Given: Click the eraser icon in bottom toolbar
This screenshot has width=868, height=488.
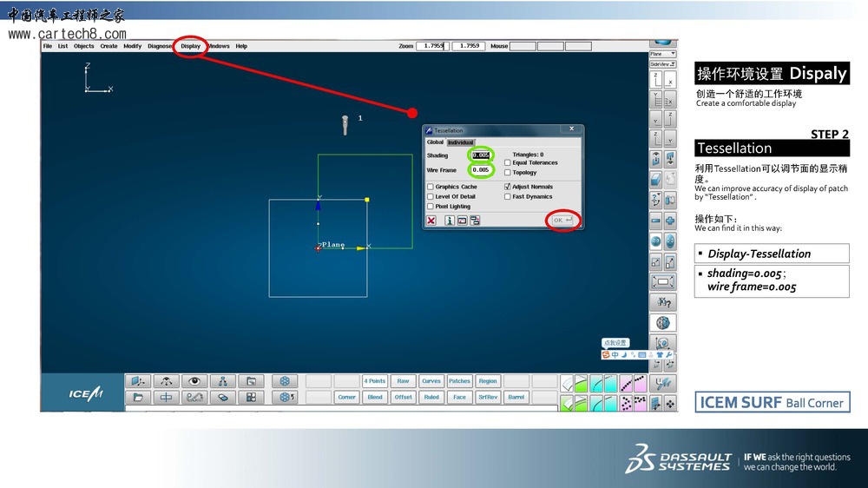Looking at the screenshot, I should (x=222, y=397).
